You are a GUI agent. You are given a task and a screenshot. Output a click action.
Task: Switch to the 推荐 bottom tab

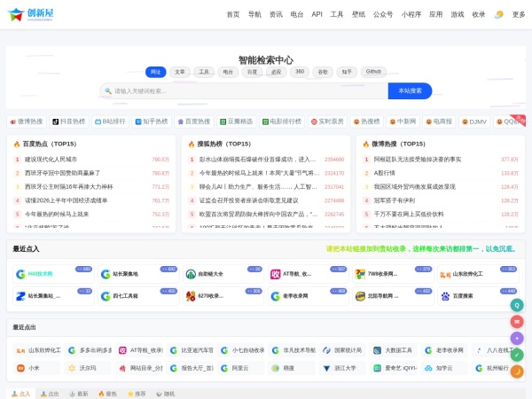[x=137, y=394]
